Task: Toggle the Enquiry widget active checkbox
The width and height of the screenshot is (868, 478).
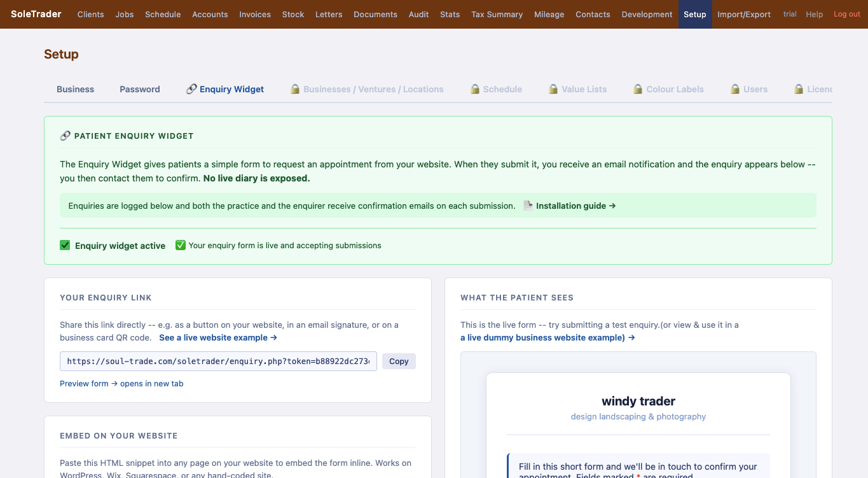Action: pyautogui.click(x=65, y=245)
